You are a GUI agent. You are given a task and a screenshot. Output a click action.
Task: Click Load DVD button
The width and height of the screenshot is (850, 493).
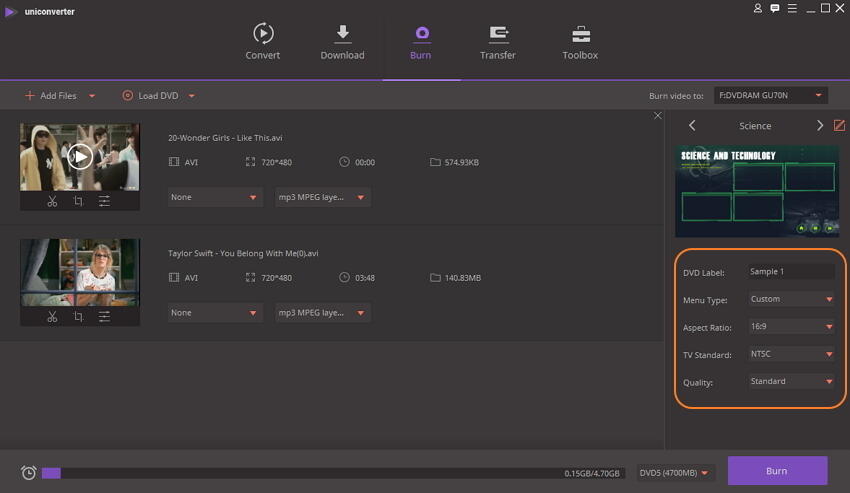tap(150, 95)
